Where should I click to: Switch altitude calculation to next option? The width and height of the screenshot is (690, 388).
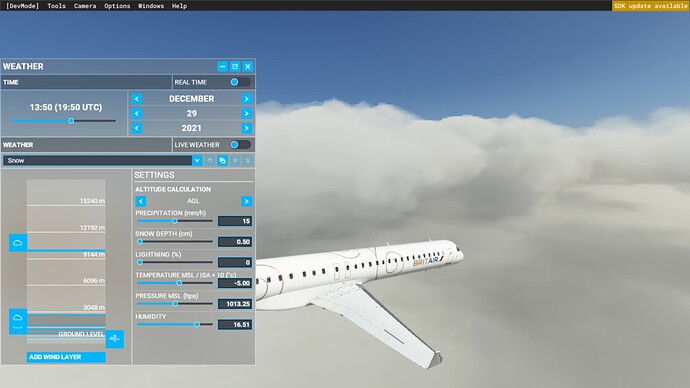pos(246,201)
